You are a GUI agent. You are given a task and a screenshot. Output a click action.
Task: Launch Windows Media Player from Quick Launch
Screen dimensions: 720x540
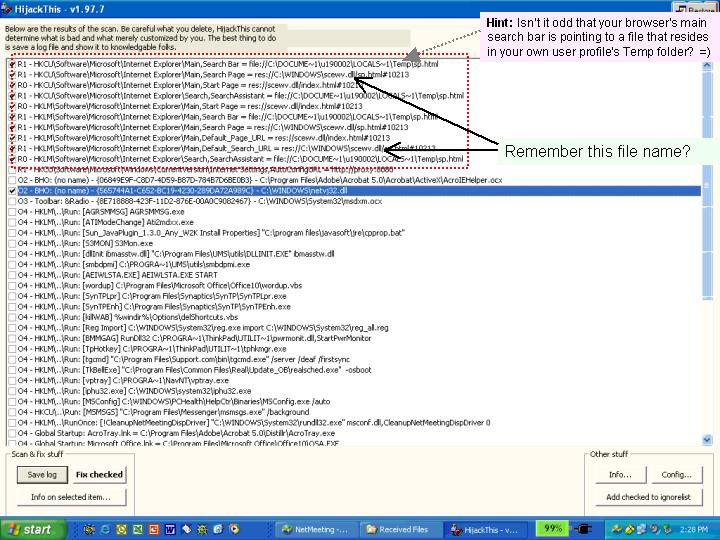(x=234, y=529)
